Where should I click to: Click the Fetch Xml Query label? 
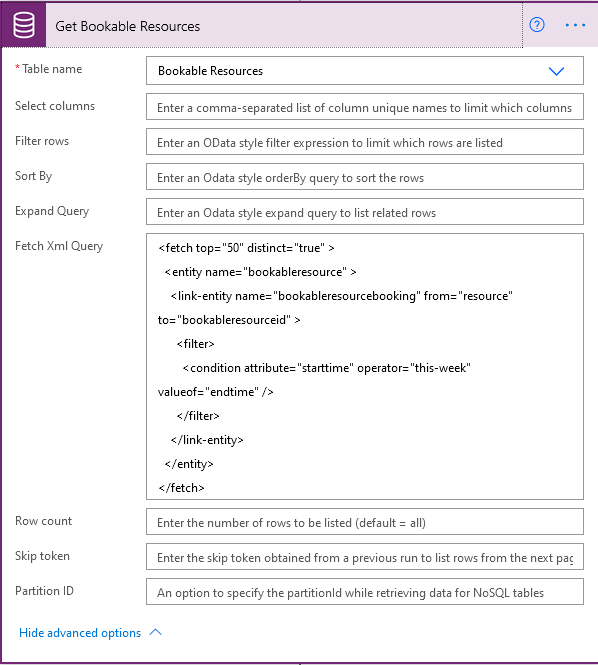(x=59, y=246)
